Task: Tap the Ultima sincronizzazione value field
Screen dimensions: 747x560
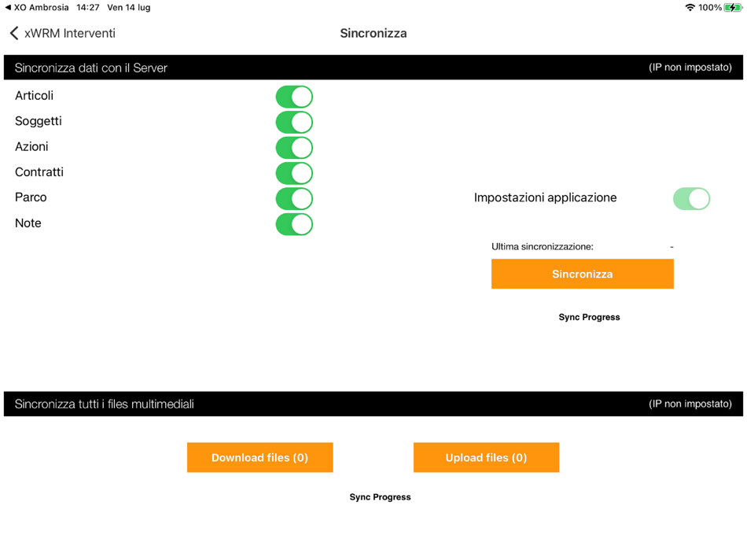Action: point(671,246)
